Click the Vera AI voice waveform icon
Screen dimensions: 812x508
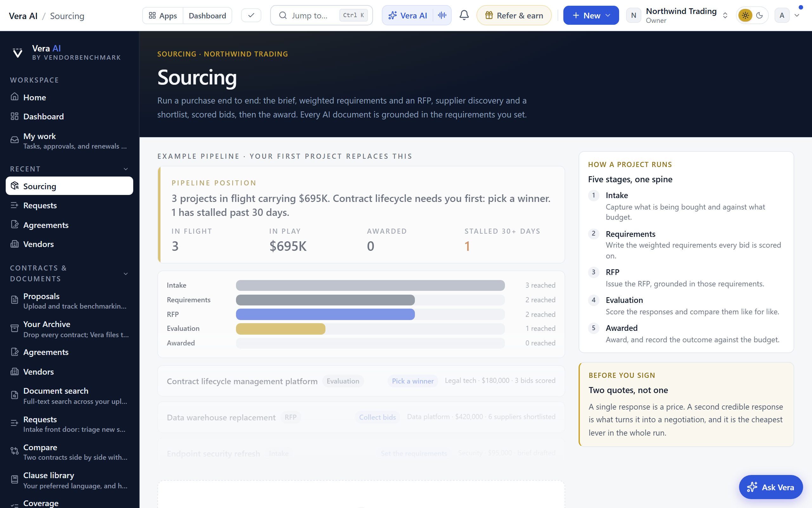point(442,16)
